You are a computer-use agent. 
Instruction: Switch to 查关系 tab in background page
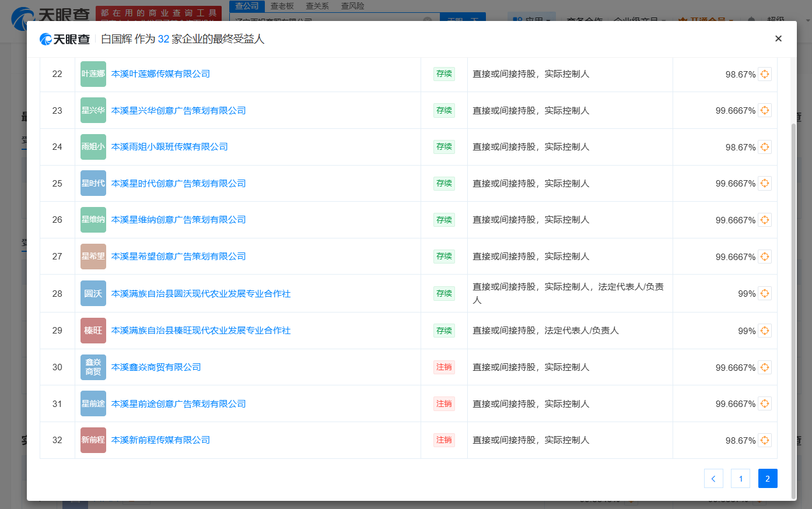317,6
